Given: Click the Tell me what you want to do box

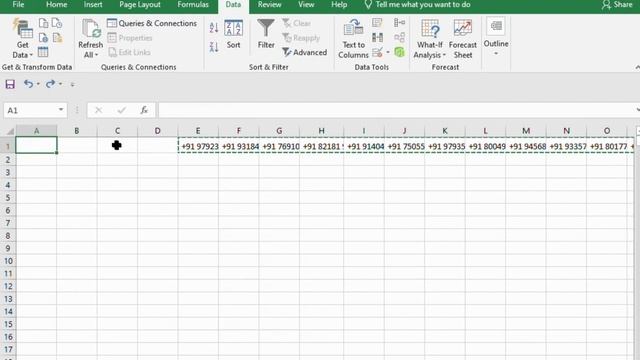Looking at the screenshot, I should point(417,4).
